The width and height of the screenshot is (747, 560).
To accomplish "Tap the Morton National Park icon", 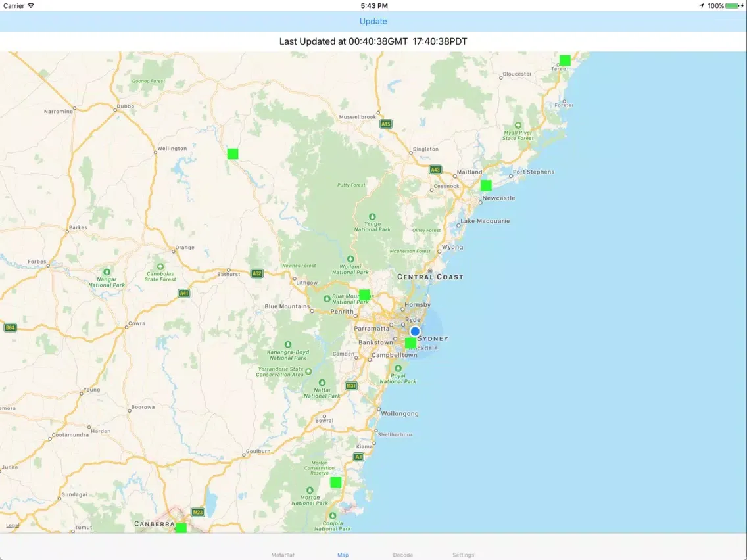I will pos(310,490).
